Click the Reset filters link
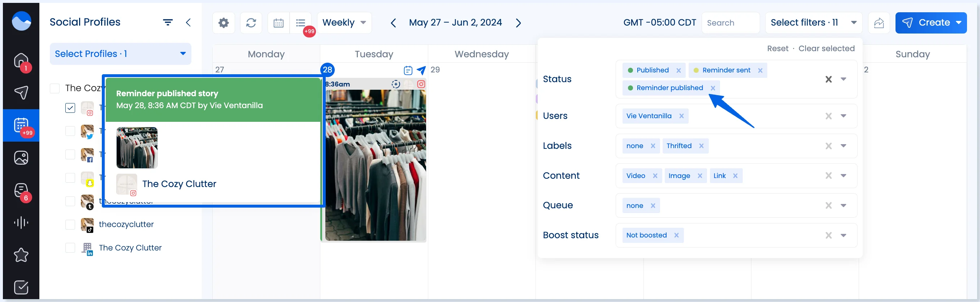 pos(777,48)
